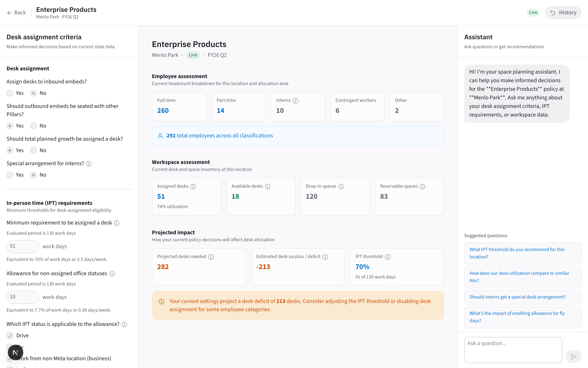Pick Yes for special arrangement for interns
The width and height of the screenshot is (588, 368).
(10, 175)
